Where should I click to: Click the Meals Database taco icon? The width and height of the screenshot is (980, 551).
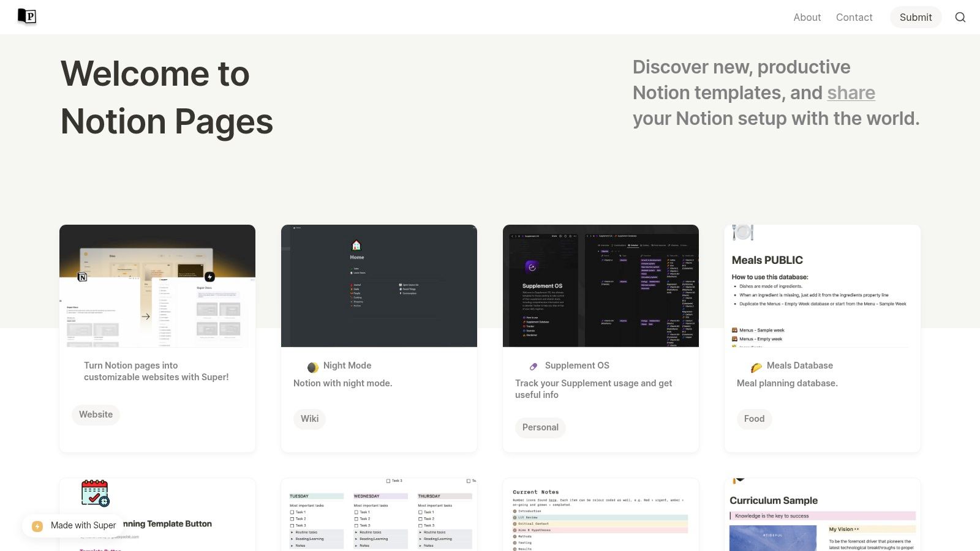(756, 367)
